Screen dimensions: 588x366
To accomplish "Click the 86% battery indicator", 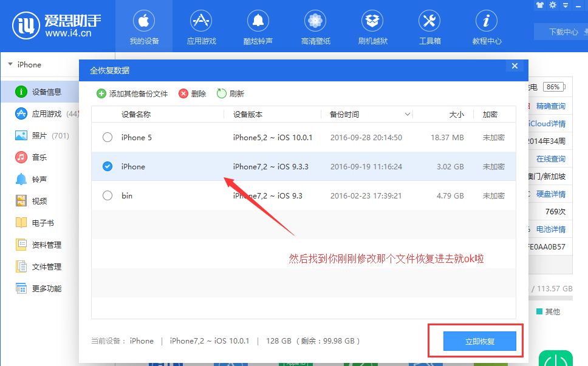I will [x=554, y=87].
